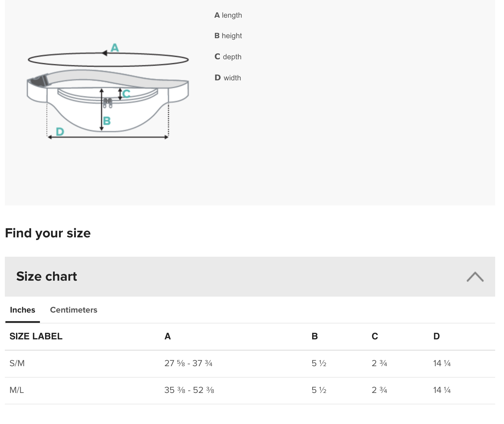Screen dimensions: 504x424
Task: Click the 'D width' legend label
Action: click(x=228, y=78)
